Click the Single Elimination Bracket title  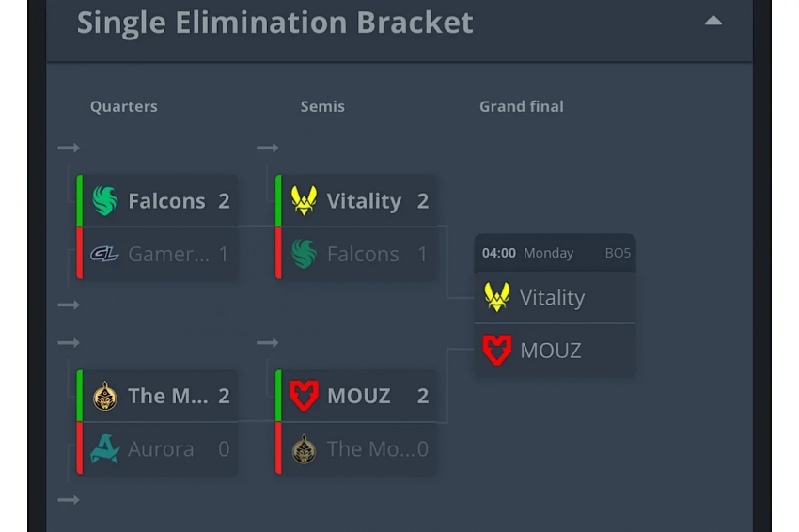pyautogui.click(x=274, y=22)
